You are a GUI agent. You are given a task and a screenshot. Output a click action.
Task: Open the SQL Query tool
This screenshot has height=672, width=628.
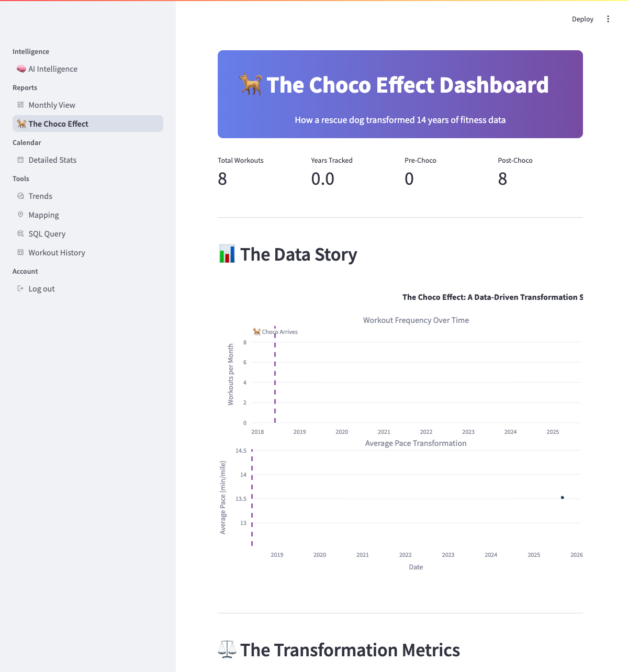click(x=47, y=234)
